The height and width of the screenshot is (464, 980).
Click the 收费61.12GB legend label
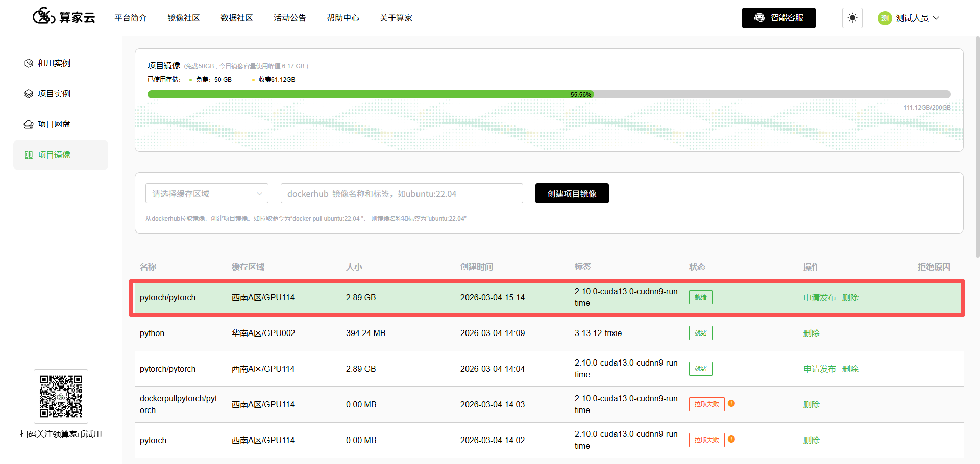point(277,80)
